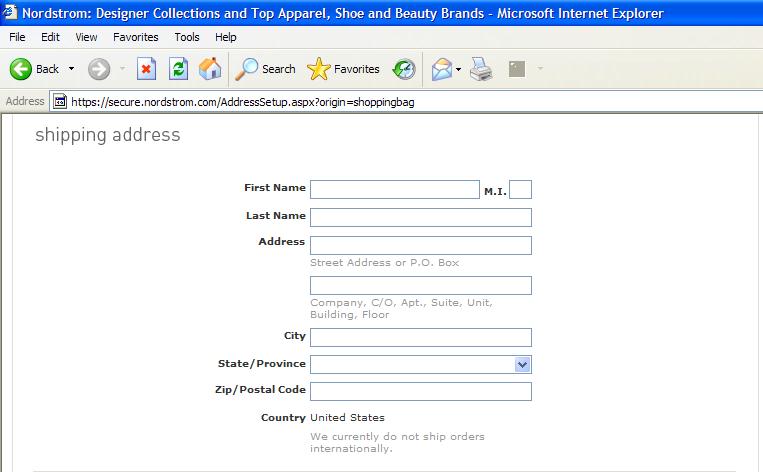Click the page icon in the address bar
Screen dimensions: 763x472
(x=60, y=102)
